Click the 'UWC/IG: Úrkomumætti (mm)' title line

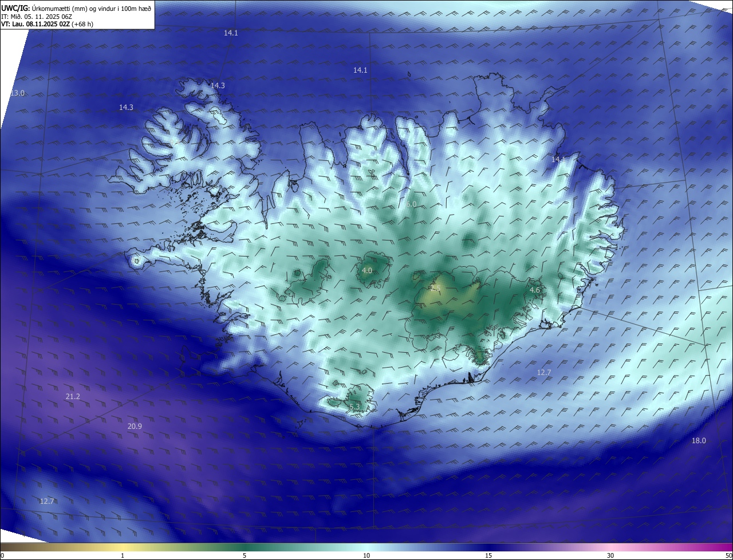point(77,8)
